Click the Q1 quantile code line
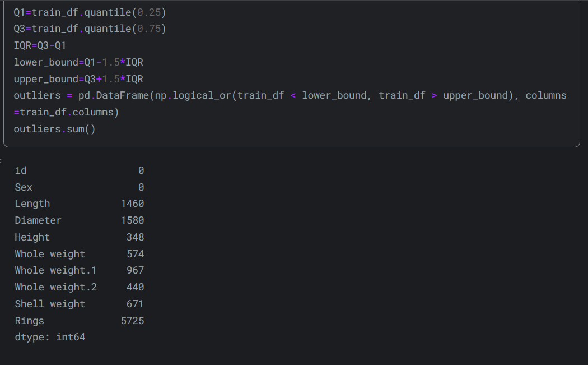 click(90, 12)
